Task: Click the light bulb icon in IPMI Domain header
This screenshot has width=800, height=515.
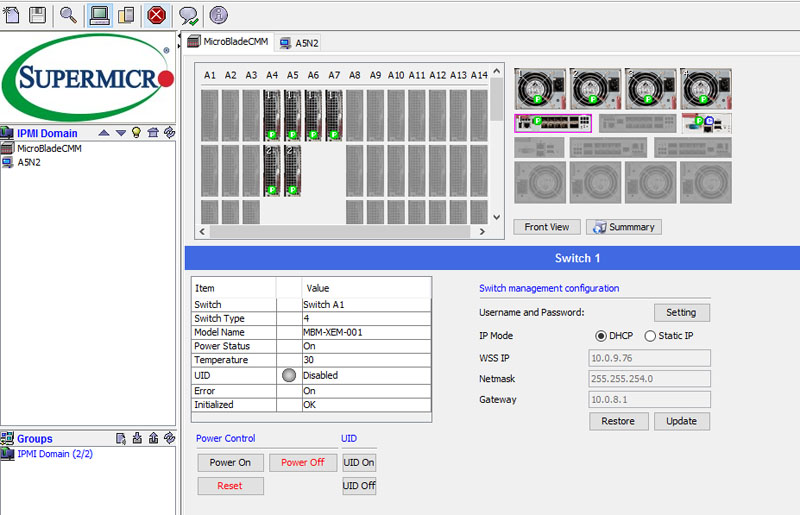Action: pos(137,133)
